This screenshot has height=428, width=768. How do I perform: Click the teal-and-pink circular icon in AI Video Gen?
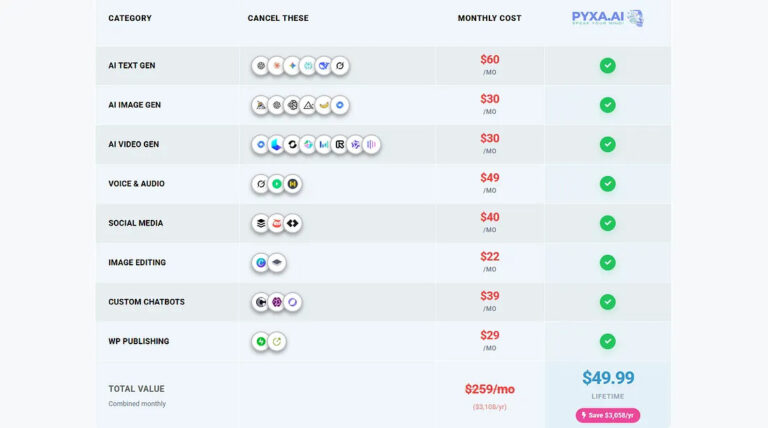(308, 144)
